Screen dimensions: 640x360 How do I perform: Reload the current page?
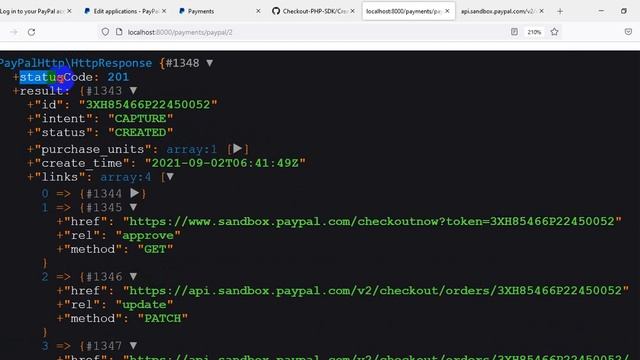pos(31,32)
